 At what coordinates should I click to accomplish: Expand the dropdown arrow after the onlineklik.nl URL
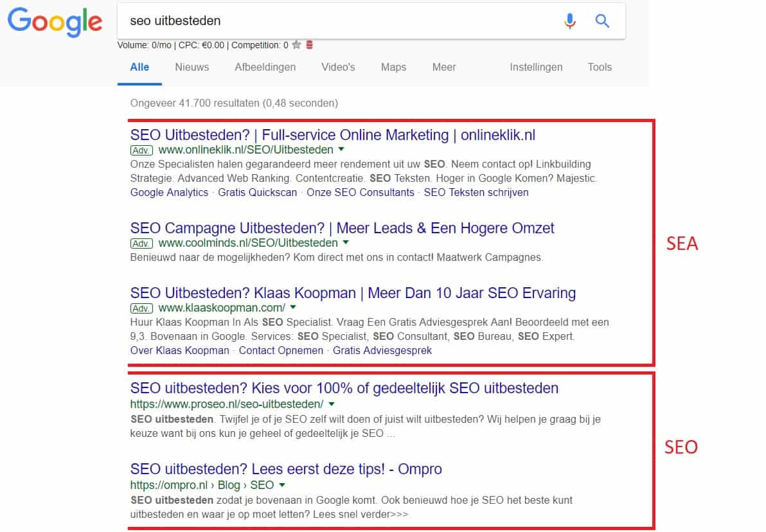[x=341, y=150]
